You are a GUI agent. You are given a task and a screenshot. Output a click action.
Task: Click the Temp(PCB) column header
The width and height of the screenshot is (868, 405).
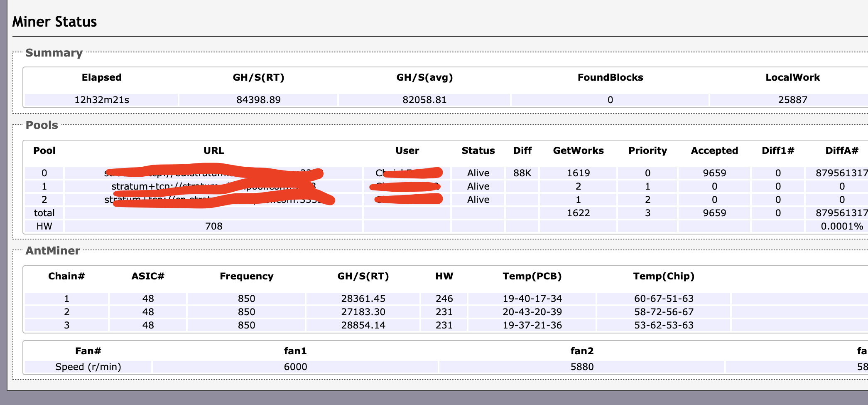point(532,276)
